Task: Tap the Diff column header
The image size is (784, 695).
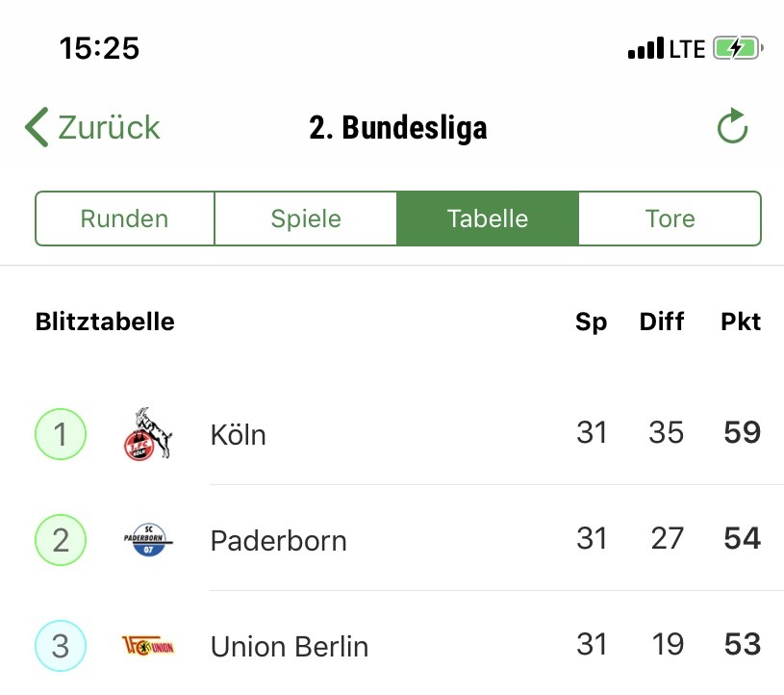Action: pyautogui.click(x=662, y=322)
